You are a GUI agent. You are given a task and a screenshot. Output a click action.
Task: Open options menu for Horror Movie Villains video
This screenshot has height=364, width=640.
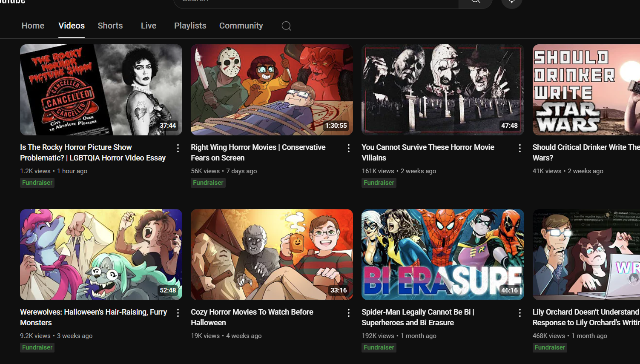click(520, 148)
